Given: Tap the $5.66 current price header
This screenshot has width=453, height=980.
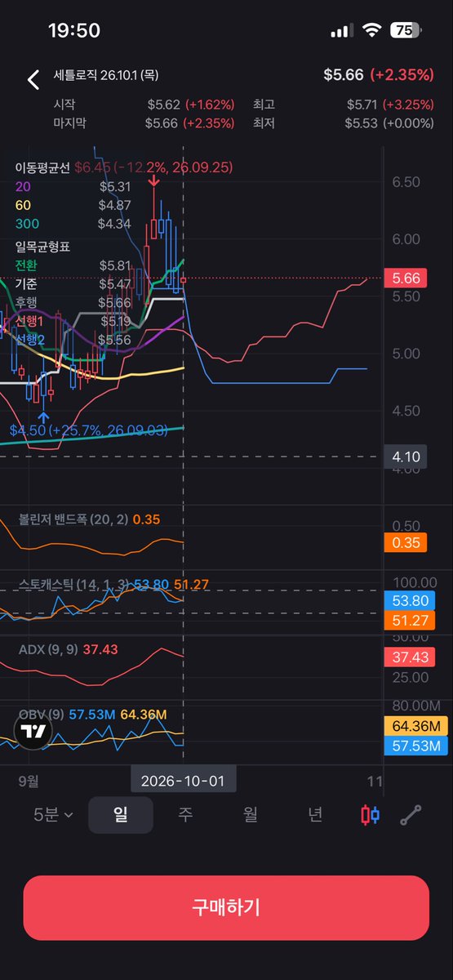Looking at the screenshot, I should [x=344, y=75].
